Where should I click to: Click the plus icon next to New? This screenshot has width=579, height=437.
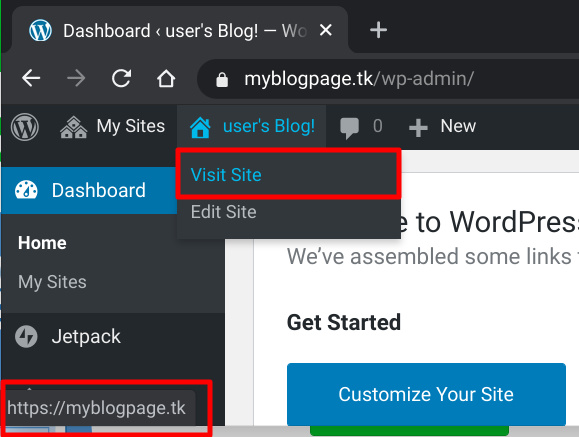coord(418,128)
